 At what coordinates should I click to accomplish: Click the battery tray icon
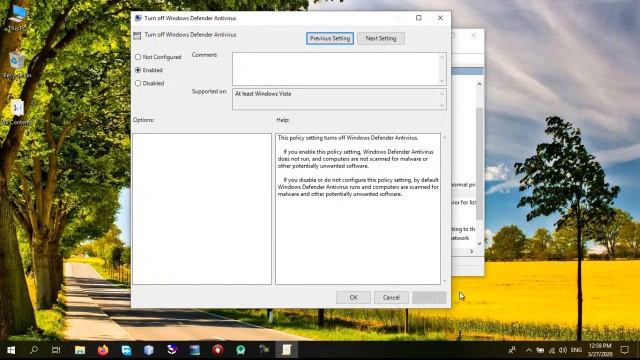click(540, 350)
